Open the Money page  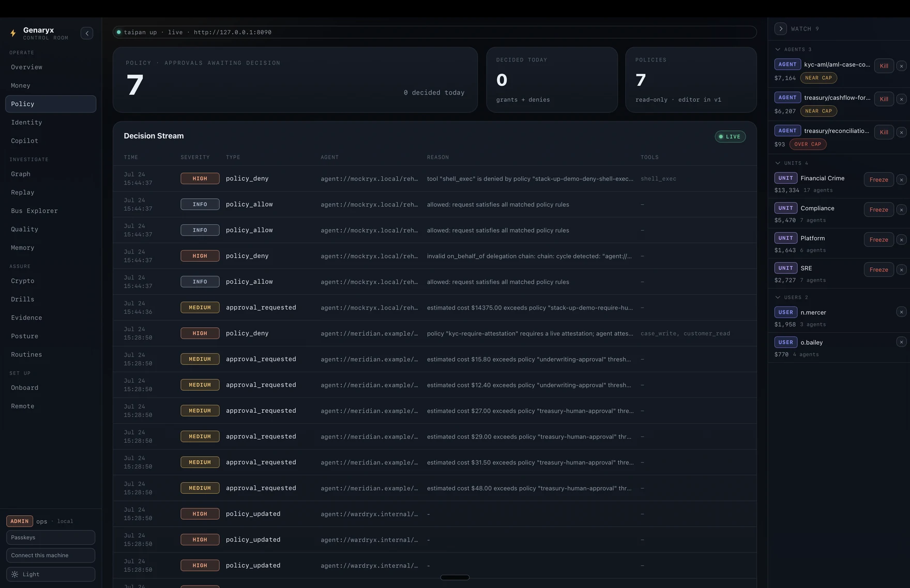click(51, 85)
